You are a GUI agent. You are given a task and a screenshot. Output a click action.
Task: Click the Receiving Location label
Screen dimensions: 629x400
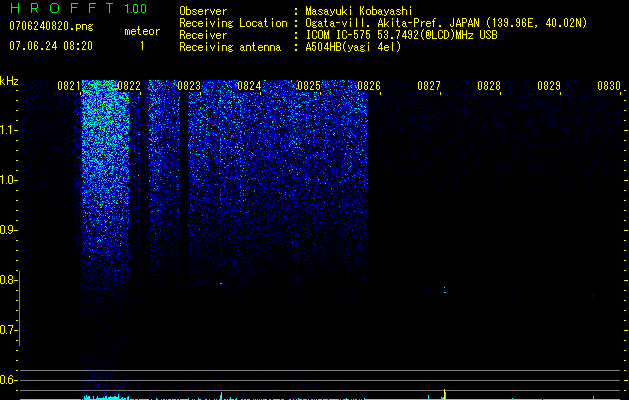coord(233,23)
